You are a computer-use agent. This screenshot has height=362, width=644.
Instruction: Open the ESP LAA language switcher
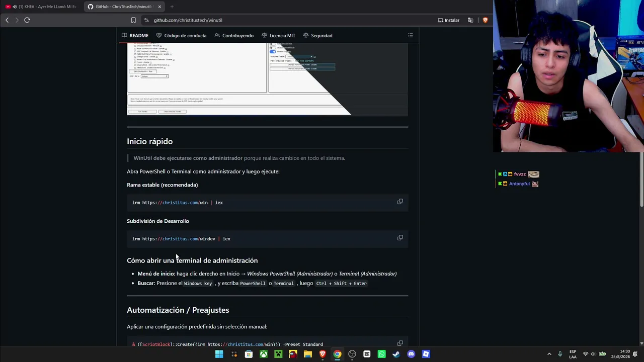pyautogui.click(x=573, y=354)
